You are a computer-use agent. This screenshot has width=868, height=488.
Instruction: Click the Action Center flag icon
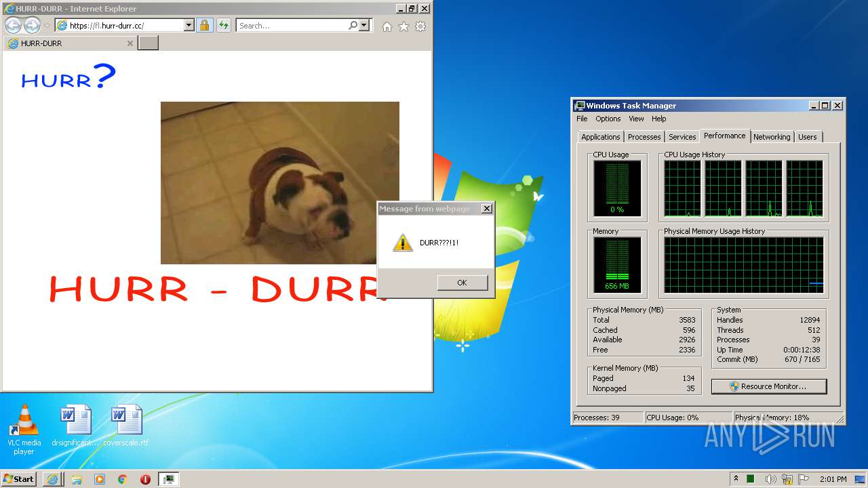coord(804,479)
